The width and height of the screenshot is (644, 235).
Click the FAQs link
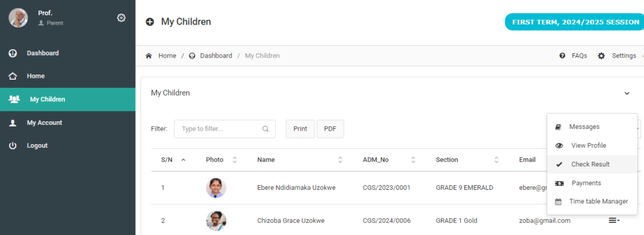(x=579, y=56)
